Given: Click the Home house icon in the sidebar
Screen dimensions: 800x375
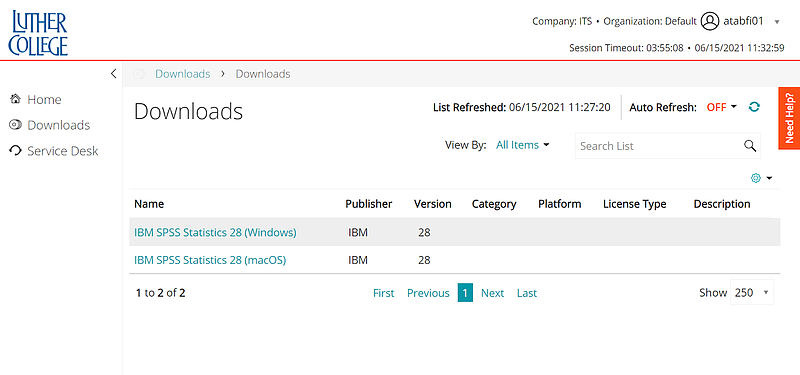Looking at the screenshot, I should tap(15, 99).
